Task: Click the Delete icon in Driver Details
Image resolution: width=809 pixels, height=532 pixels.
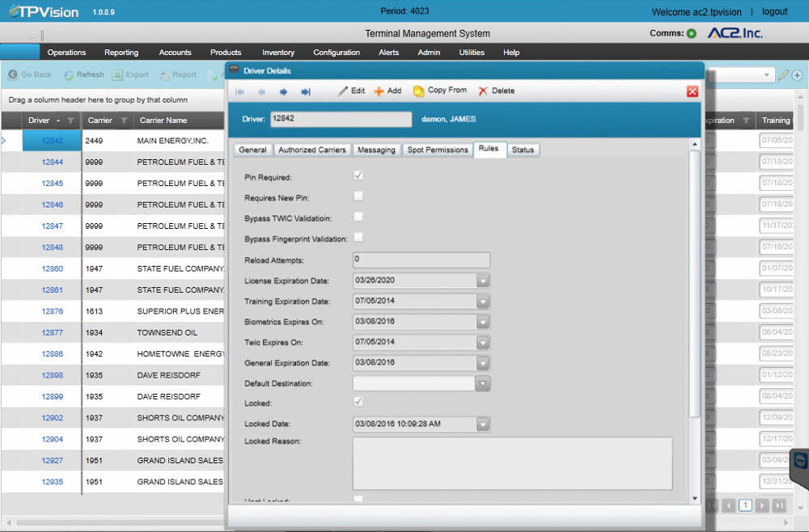Action: pyautogui.click(x=483, y=91)
